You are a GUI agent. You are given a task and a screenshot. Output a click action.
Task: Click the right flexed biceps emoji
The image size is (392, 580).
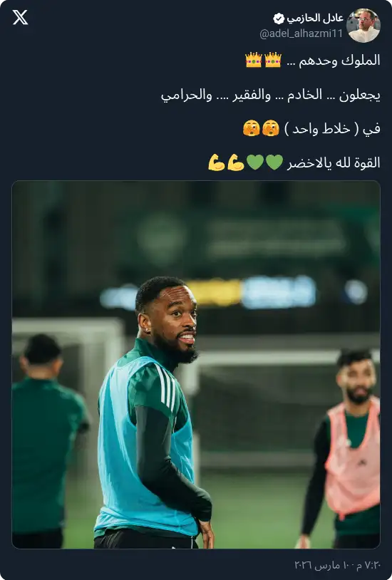point(236,162)
